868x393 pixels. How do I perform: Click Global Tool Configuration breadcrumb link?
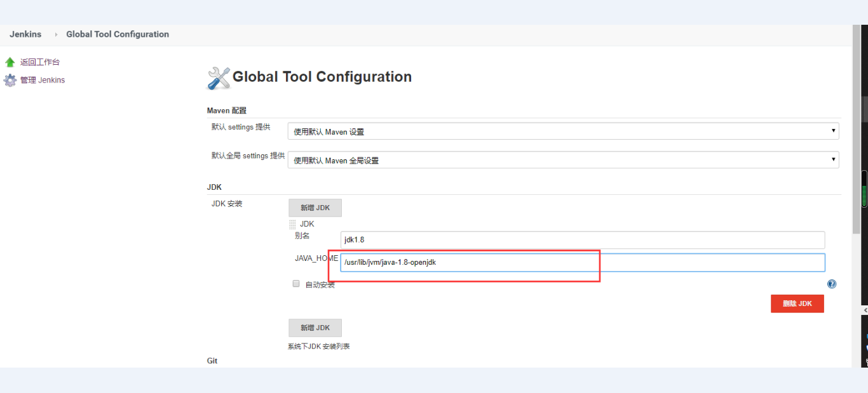coord(118,34)
